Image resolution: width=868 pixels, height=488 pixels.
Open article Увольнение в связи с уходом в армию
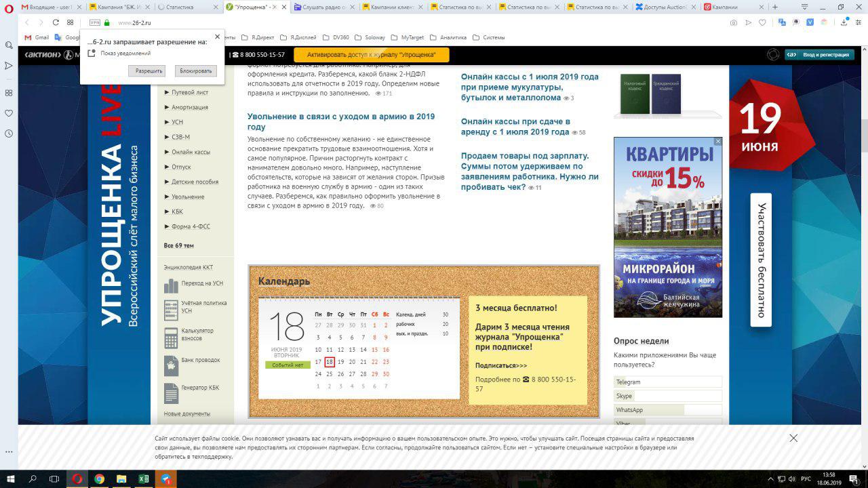[341, 122]
